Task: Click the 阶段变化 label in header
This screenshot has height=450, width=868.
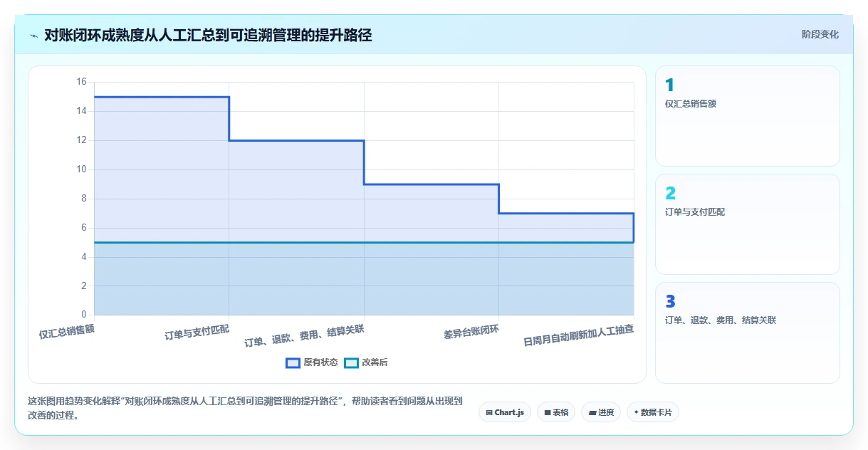Action: pos(820,34)
